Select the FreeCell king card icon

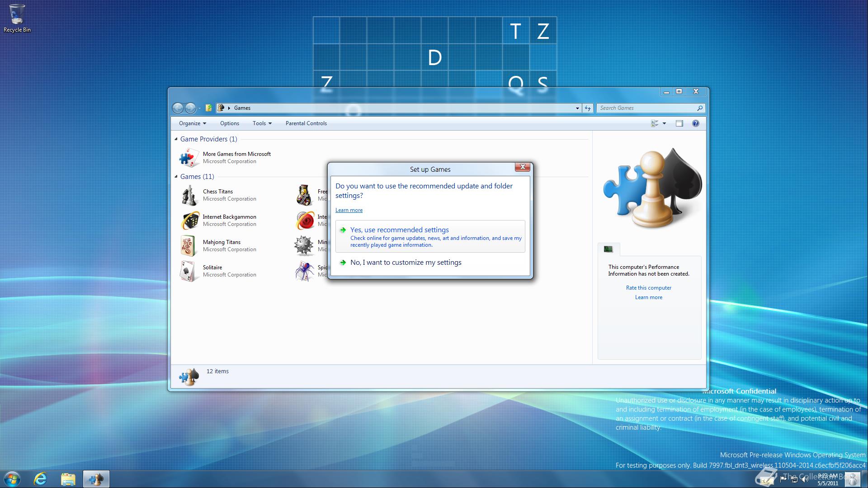pyautogui.click(x=304, y=195)
